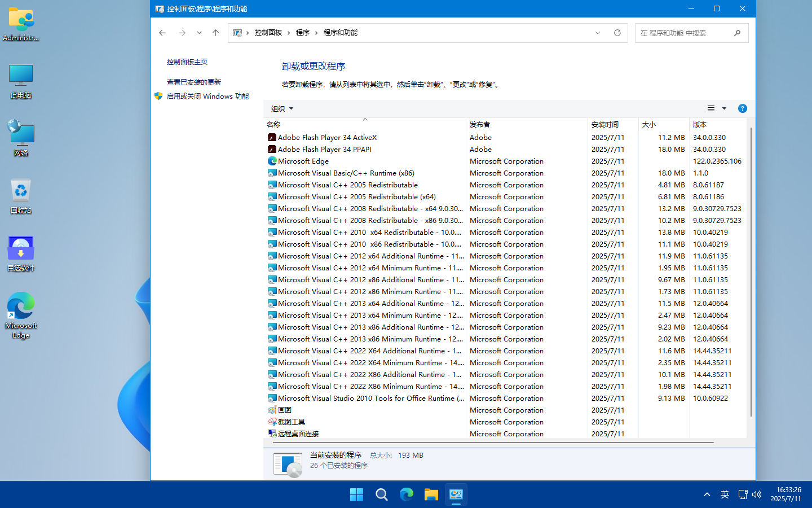Image resolution: width=812 pixels, height=508 pixels.
Task: Open 控制面板主页 link
Action: click(187, 62)
